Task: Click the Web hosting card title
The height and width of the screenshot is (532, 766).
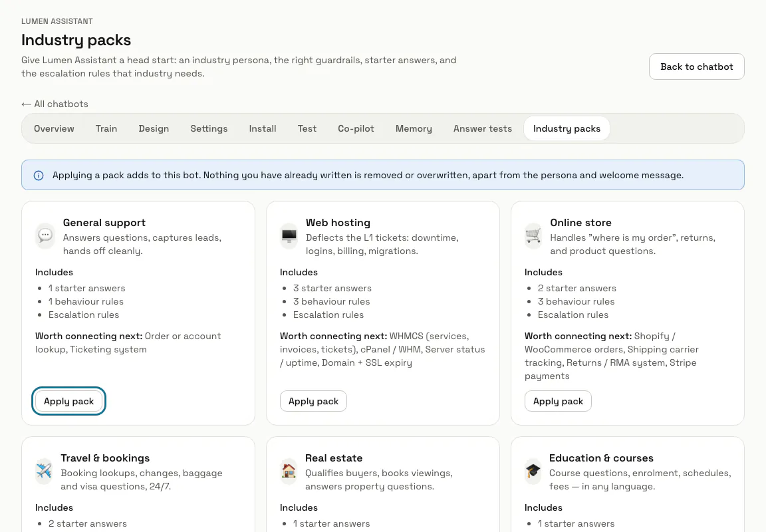Action: 338,223
